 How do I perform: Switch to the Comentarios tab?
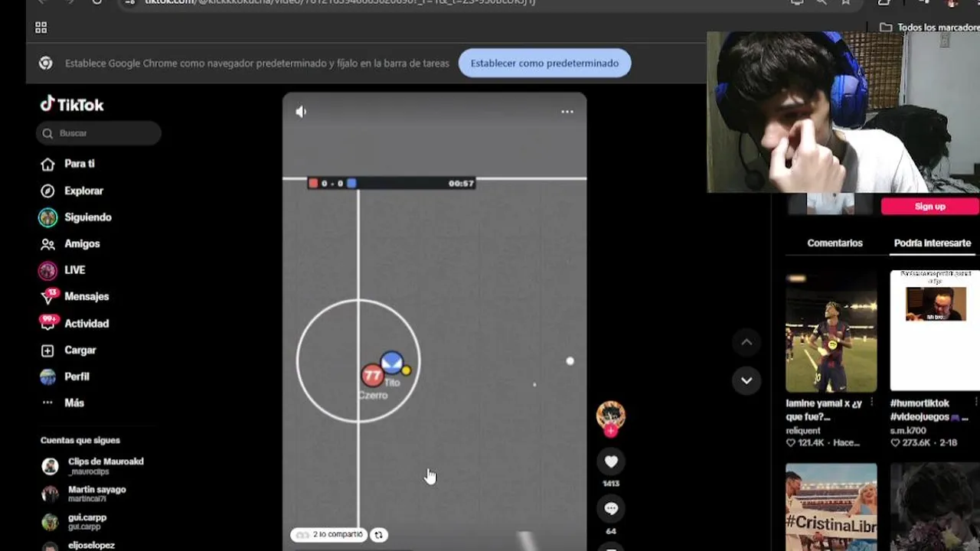pyautogui.click(x=835, y=243)
